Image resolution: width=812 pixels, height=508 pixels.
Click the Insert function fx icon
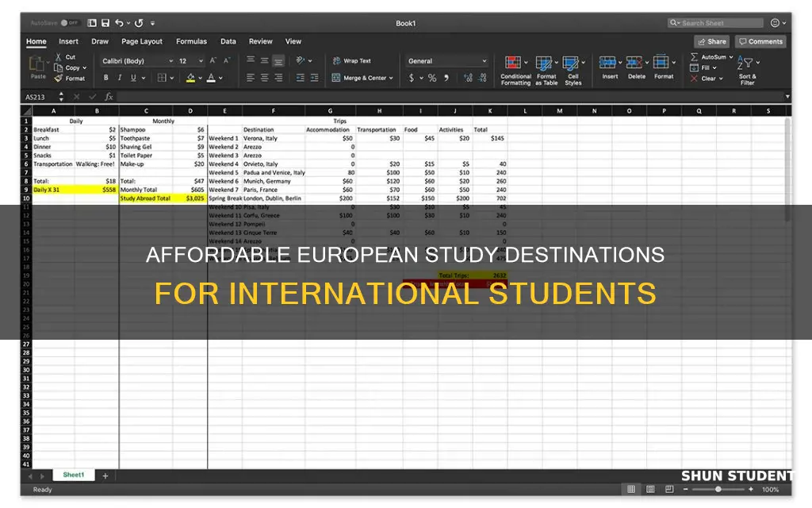click(109, 96)
